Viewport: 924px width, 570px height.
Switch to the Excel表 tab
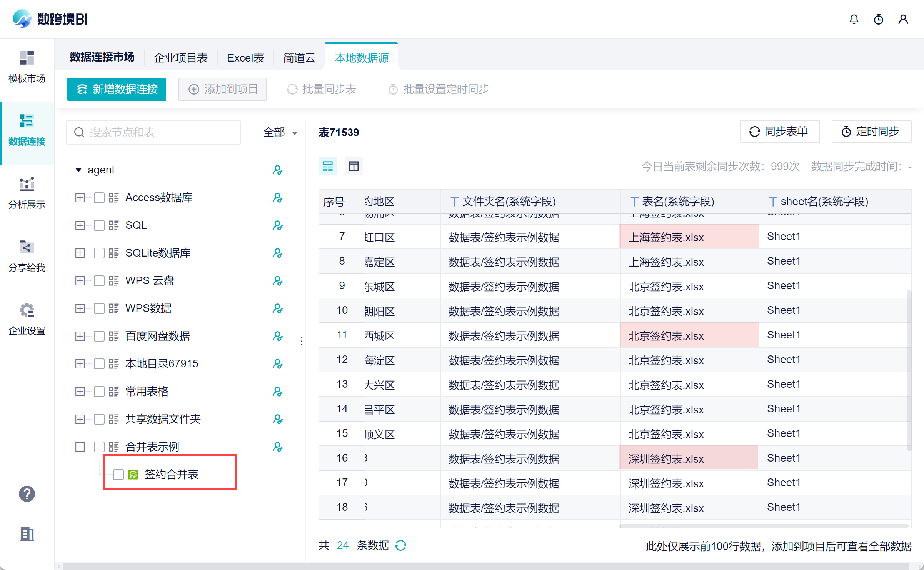(245, 58)
